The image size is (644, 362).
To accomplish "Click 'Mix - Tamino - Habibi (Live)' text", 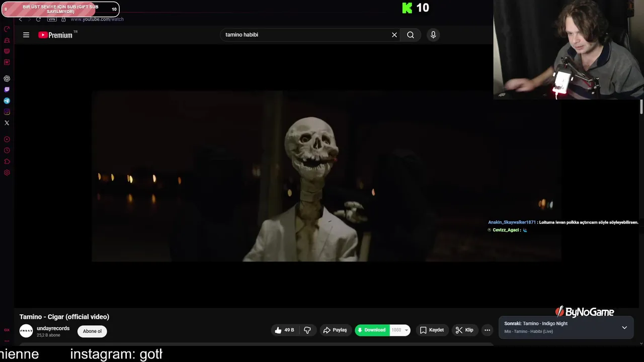I will (x=528, y=331).
